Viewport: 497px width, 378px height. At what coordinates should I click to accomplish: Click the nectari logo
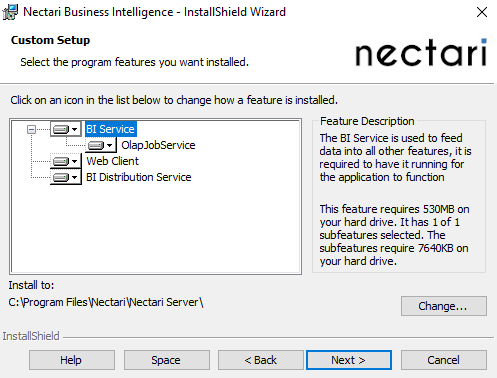click(421, 52)
